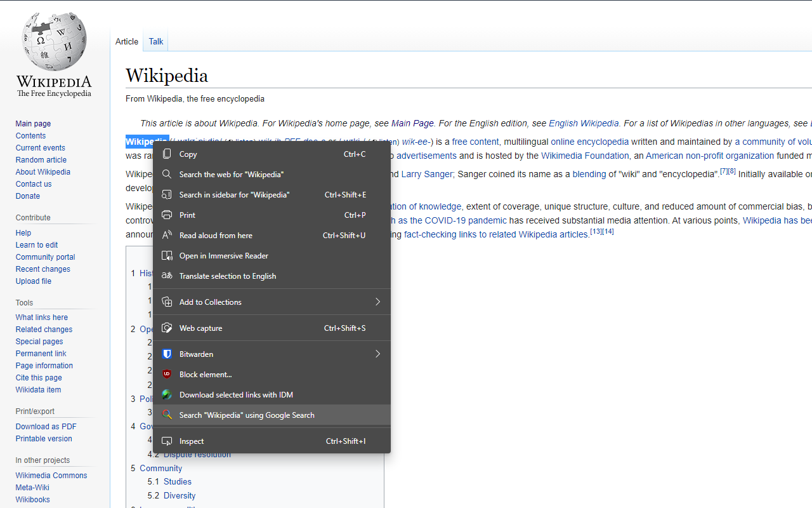
Task: Expand the Add to Collections submenu
Action: pyautogui.click(x=377, y=302)
